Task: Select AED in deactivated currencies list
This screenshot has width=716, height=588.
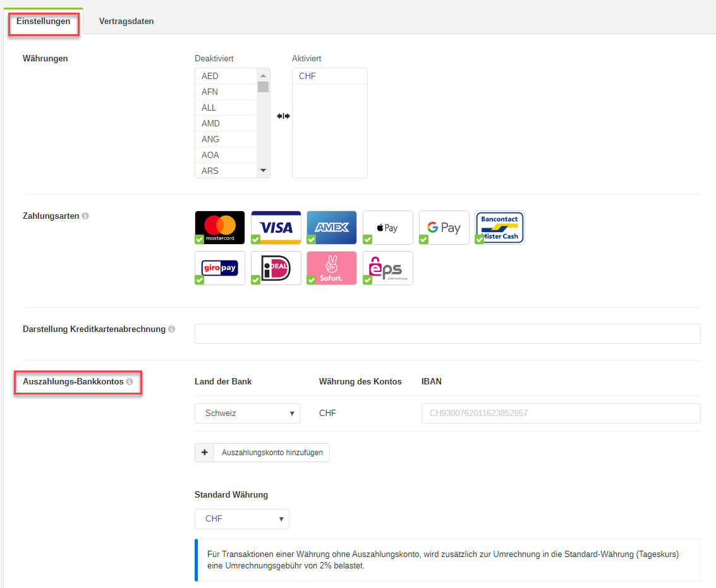Action: (226, 76)
